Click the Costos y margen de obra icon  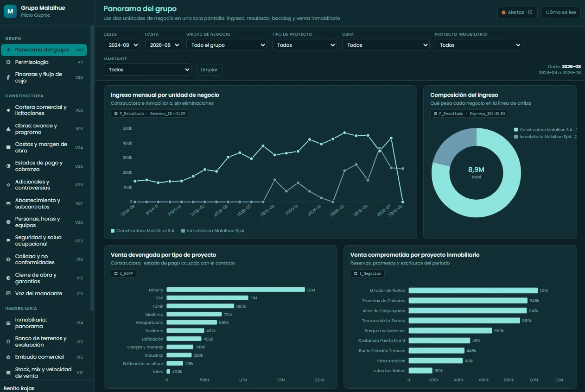click(x=8, y=147)
